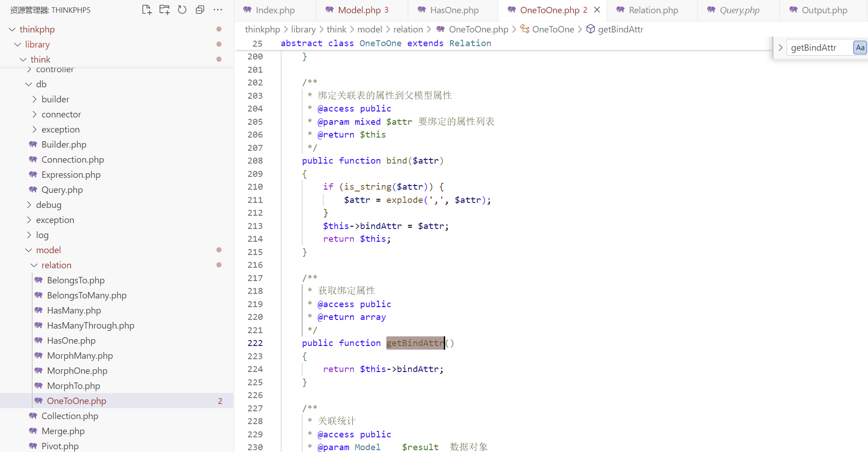Screen dimensions: 868x452
Task: Collapse all folders in Explorer
Action: 200,10
